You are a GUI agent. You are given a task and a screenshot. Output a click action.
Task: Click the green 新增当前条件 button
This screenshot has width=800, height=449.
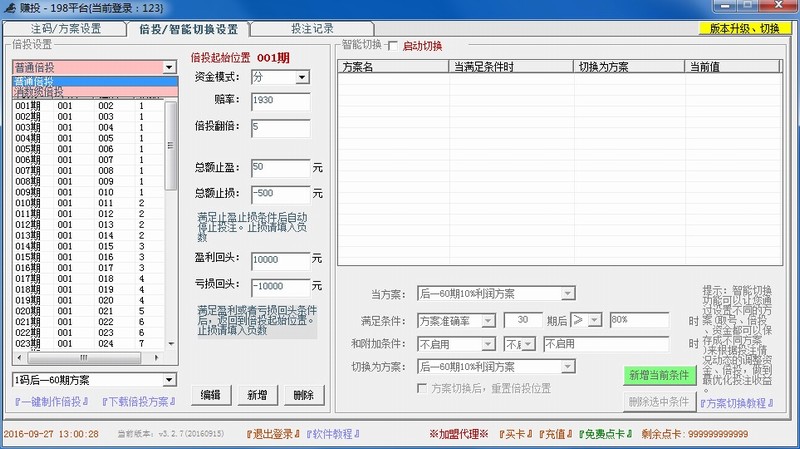(x=658, y=376)
